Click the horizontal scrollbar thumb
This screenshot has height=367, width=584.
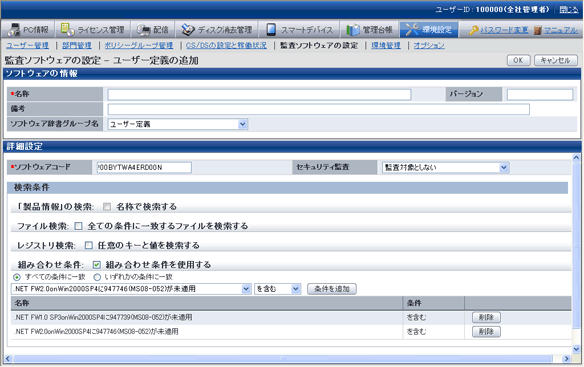coord(283,359)
